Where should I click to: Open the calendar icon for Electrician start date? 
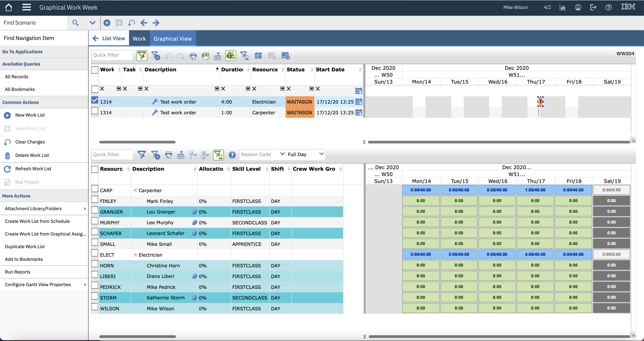358,102
